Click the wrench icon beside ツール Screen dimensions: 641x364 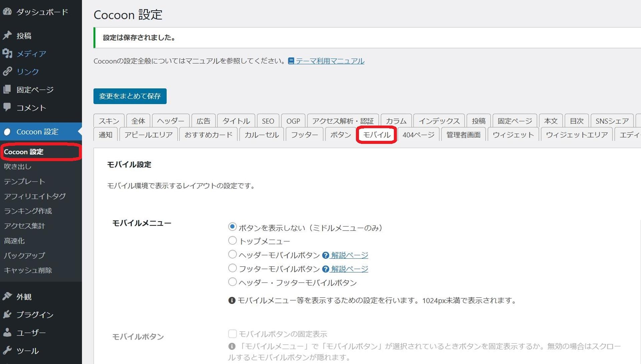pos(7,350)
